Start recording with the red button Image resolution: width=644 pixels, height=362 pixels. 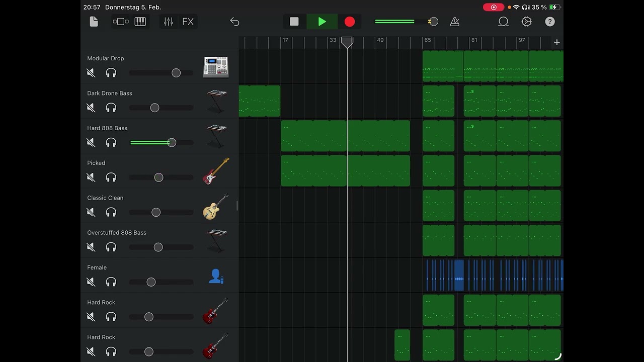pos(350,22)
